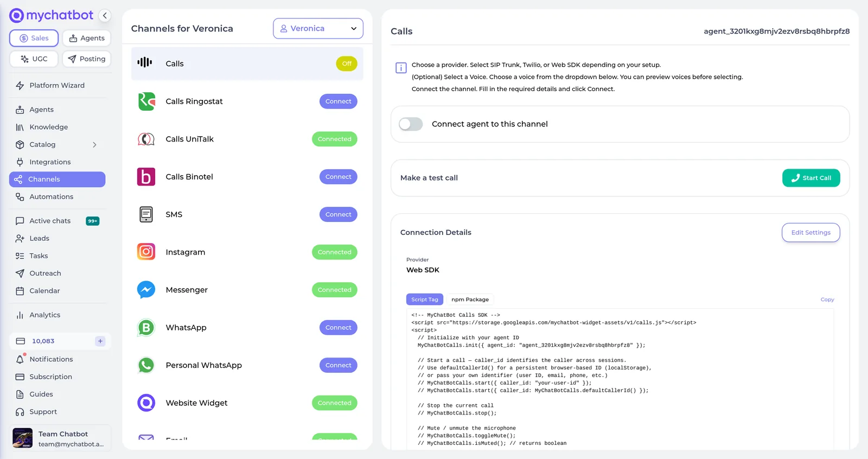The width and height of the screenshot is (868, 459).
Task: Expand the Catalog submenu arrow
Action: (x=94, y=145)
